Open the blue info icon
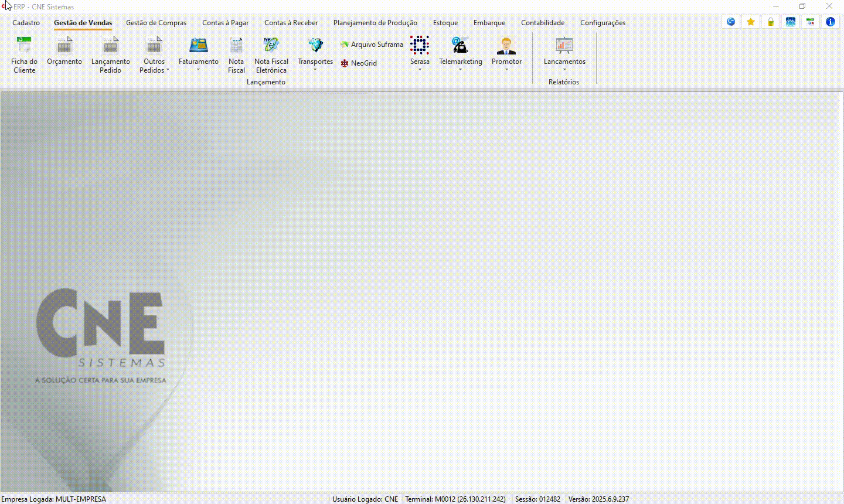 pyautogui.click(x=830, y=22)
